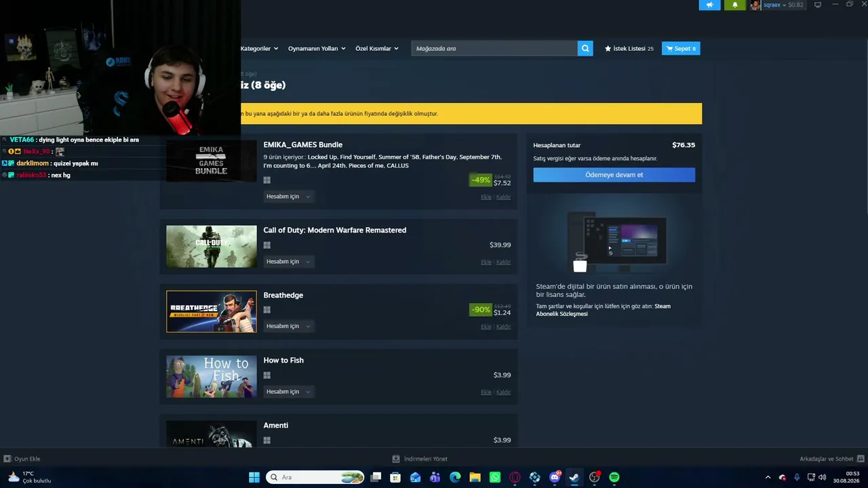This screenshot has height=488, width=868.
Task: Expand the Oynamanın Yolları menu
Action: pos(317,48)
